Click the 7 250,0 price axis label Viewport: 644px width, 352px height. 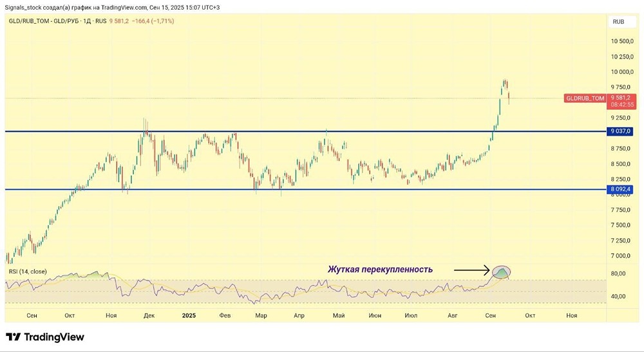click(x=620, y=241)
